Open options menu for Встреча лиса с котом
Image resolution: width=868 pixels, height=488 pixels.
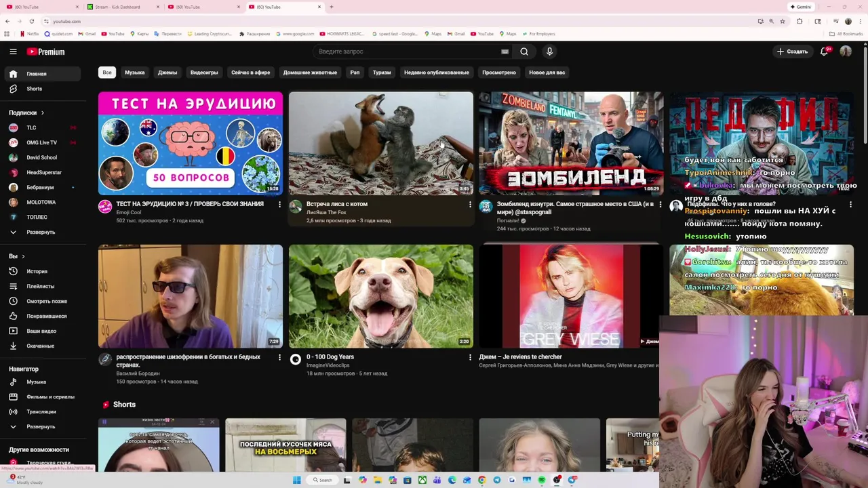(470, 204)
